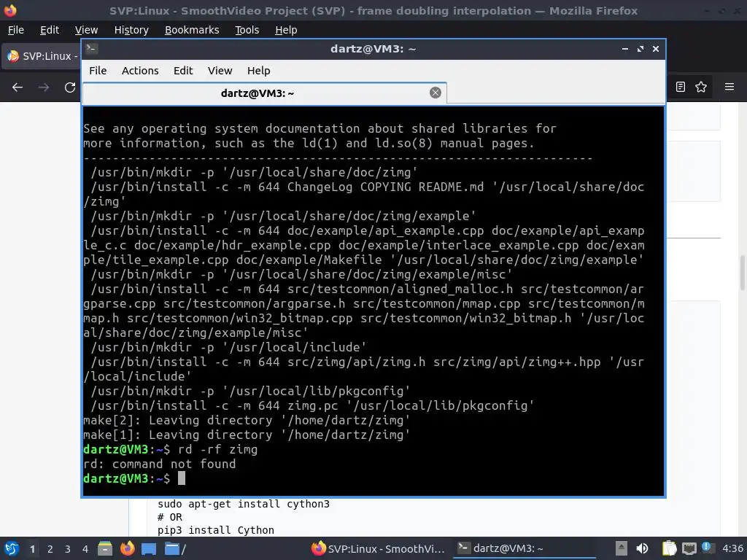Screen dimensions: 747x560
Task: Click the 'rd: command not found' output line
Action: (160, 464)
